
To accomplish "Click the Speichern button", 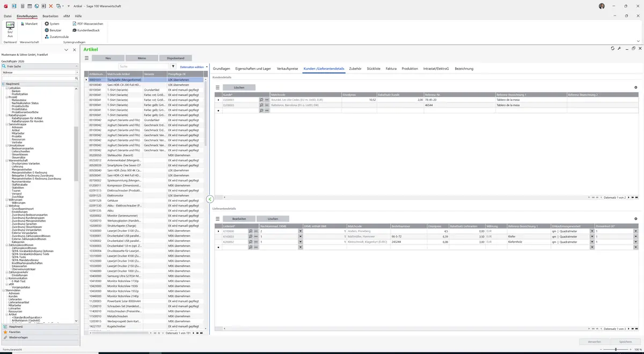I will [625, 341].
